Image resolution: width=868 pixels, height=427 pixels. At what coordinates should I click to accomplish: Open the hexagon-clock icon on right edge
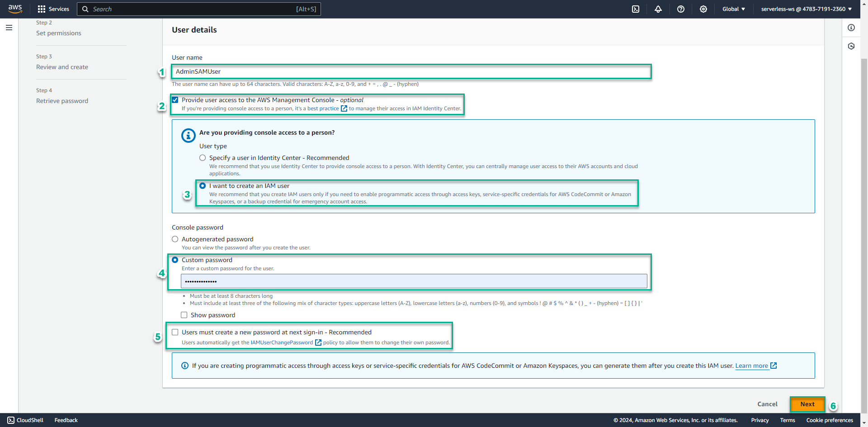point(851,46)
